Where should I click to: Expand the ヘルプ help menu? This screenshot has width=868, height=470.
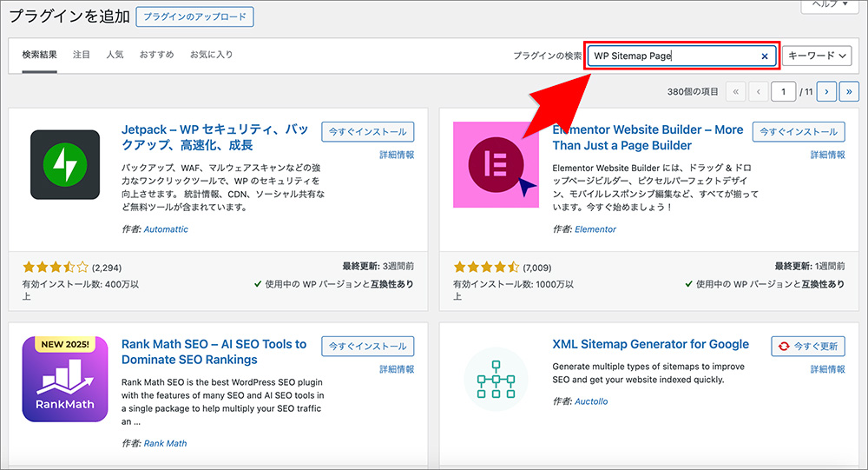coord(829,4)
